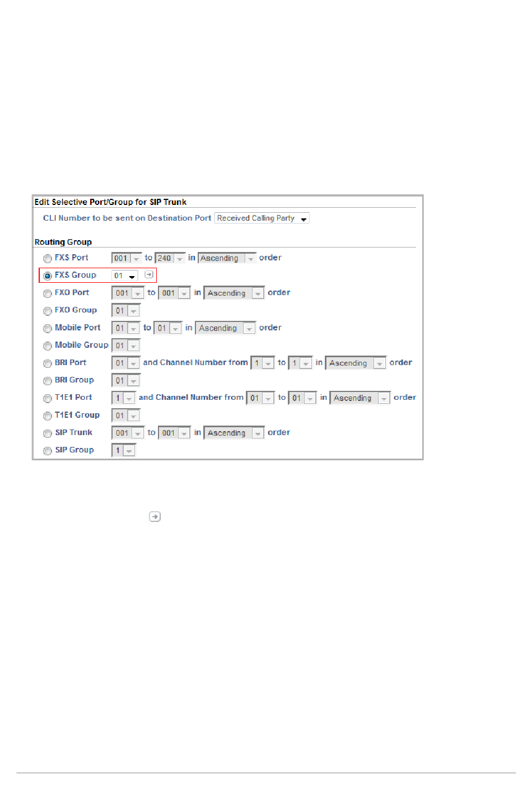Click the FXS Group label text
This screenshot has height=789, width=532.
[x=76, y=275]
